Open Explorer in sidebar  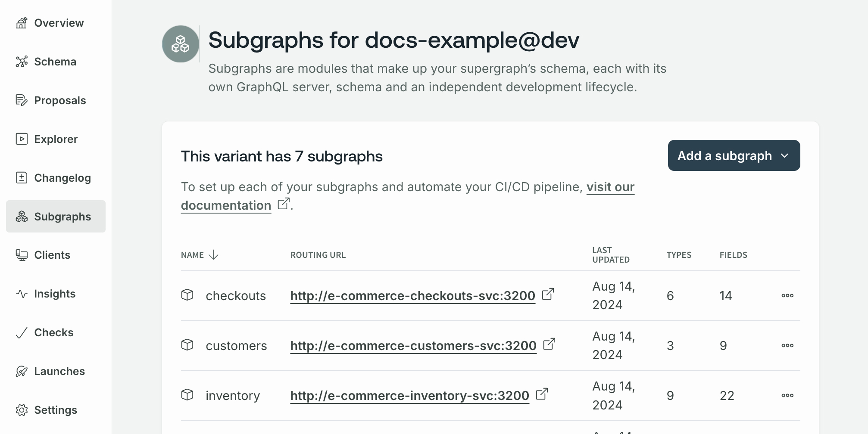pyautogui.click(x=56, y=139)
